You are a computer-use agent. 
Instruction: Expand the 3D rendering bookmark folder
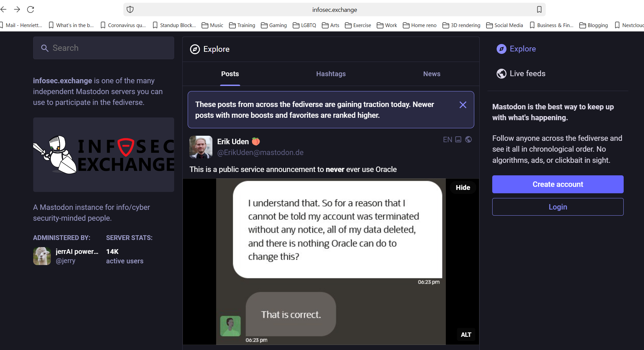[x=461, y=25]
